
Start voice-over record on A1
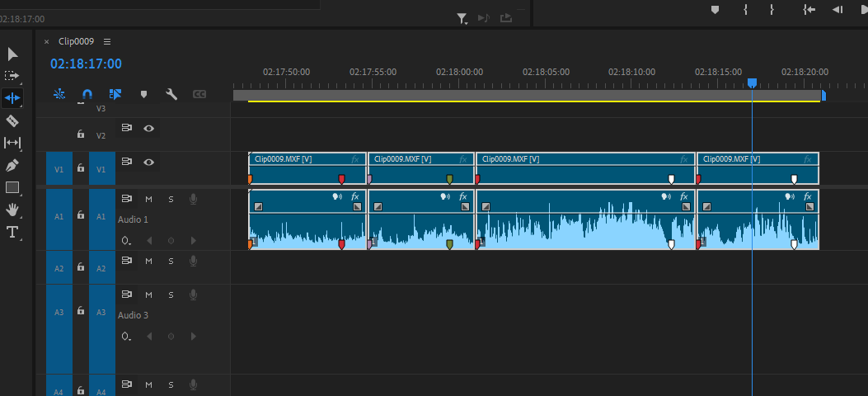click(x=193, y=199)
